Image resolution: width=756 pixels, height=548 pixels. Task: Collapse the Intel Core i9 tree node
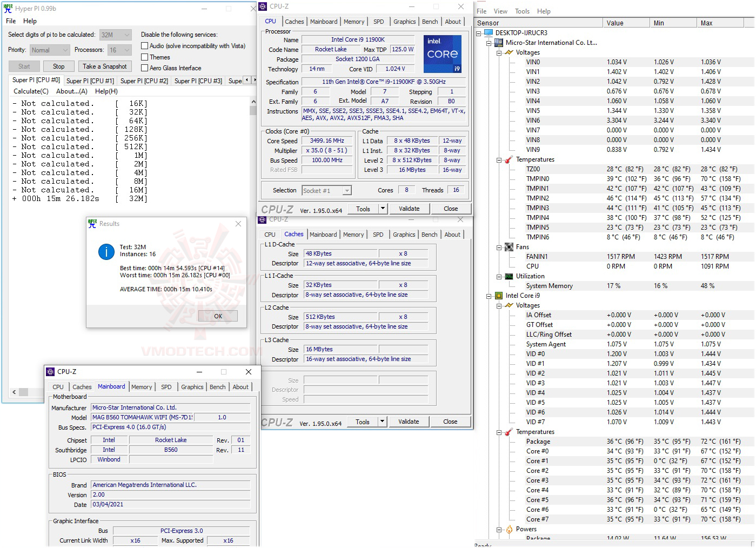[x=489, y=296]
